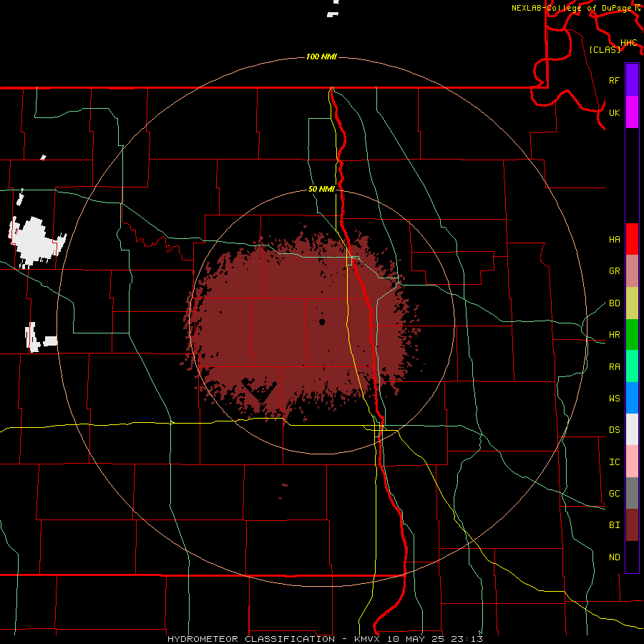Click the [CLAS] units label
Screen dimensions: 644x644
click(605, 49)
